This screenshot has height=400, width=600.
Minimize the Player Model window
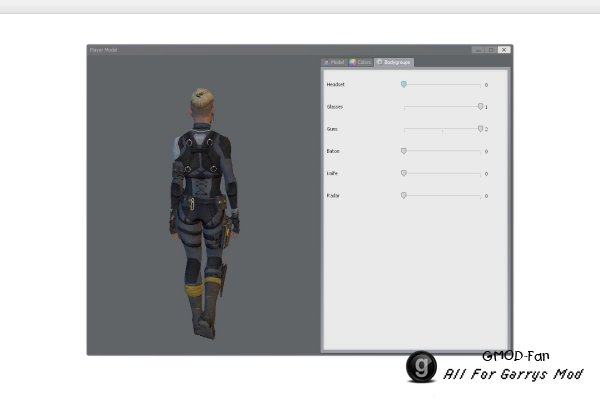click(x=478, y=50)
